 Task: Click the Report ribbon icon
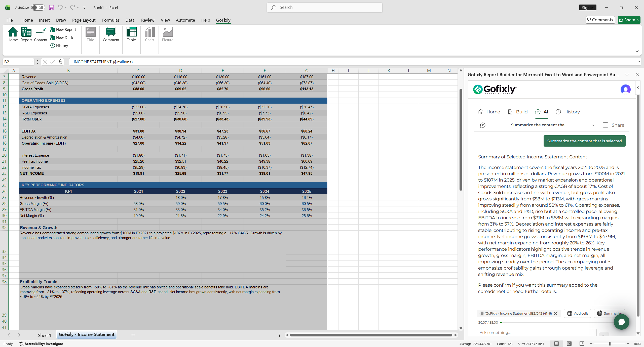tap(26, 34)
